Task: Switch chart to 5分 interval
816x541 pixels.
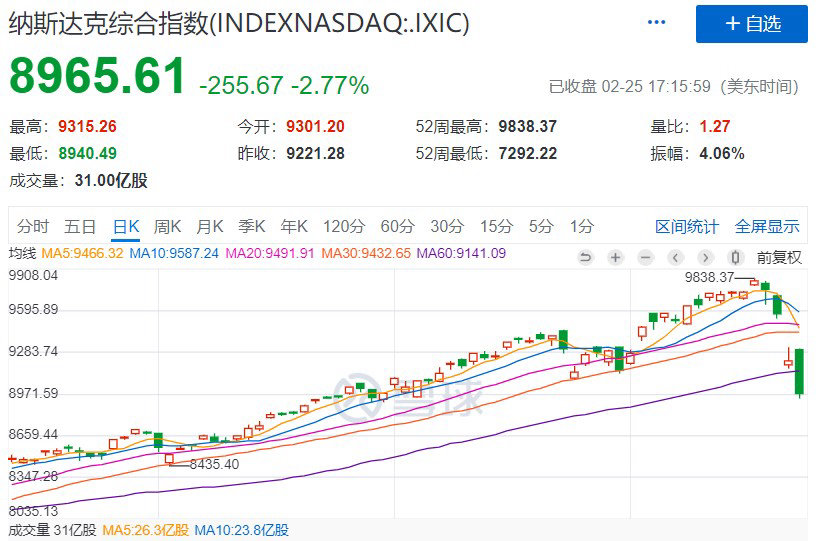Action: (x=541, y=227)
